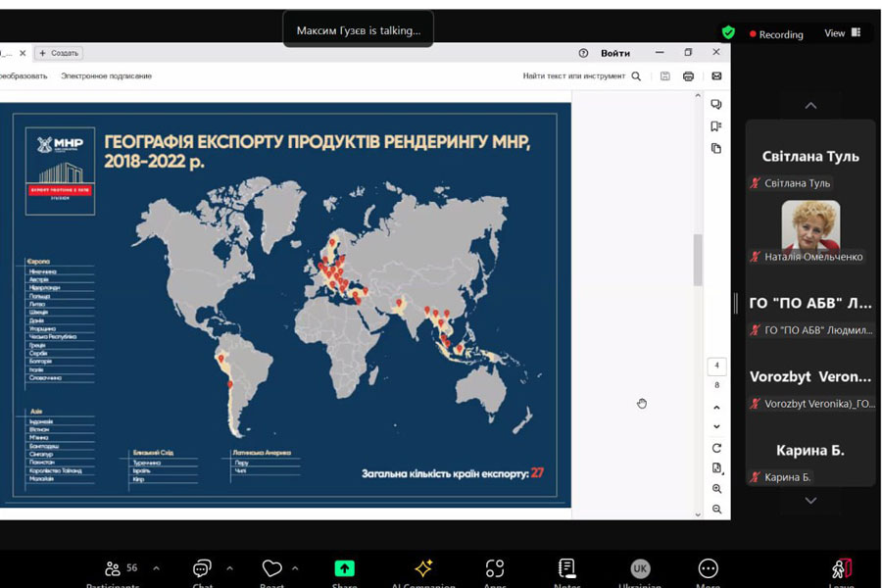The image size is (882, 588).
Task: Open the Электронное подписание menu
Action: click(x=106, y=76)
